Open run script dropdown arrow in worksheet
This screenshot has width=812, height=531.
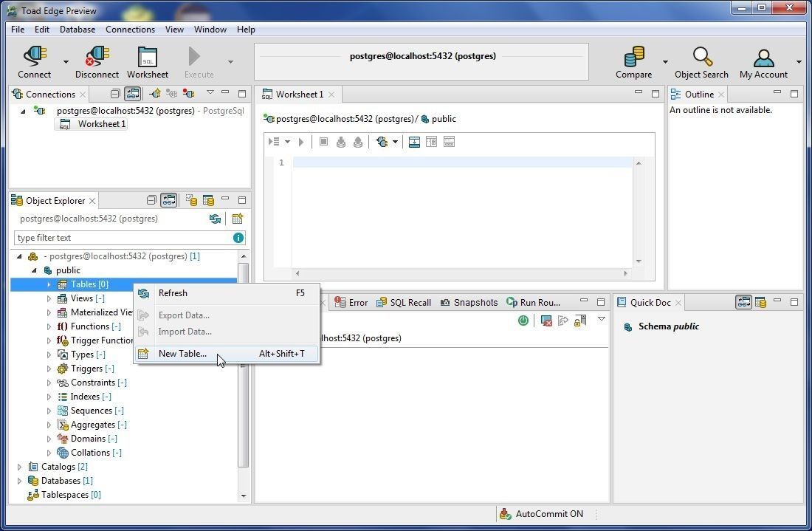(x=287, y=141)
